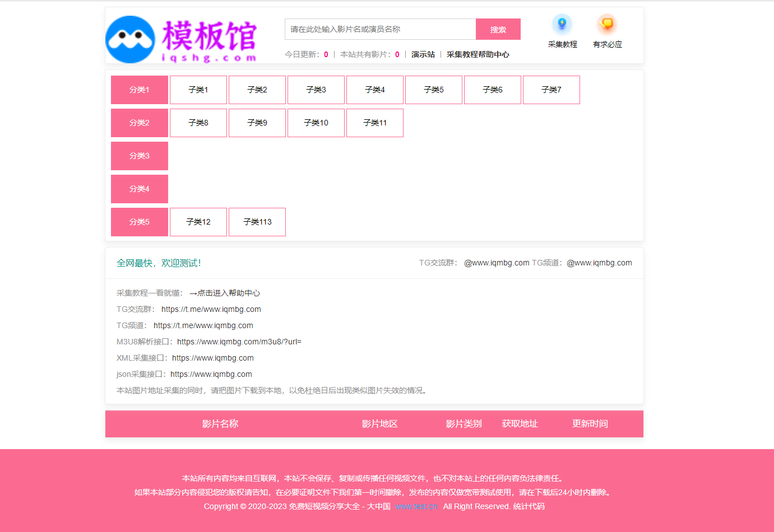Click the 模板馆 site logo
Viewport: 774px width, 532px height.
click(182, 39)
